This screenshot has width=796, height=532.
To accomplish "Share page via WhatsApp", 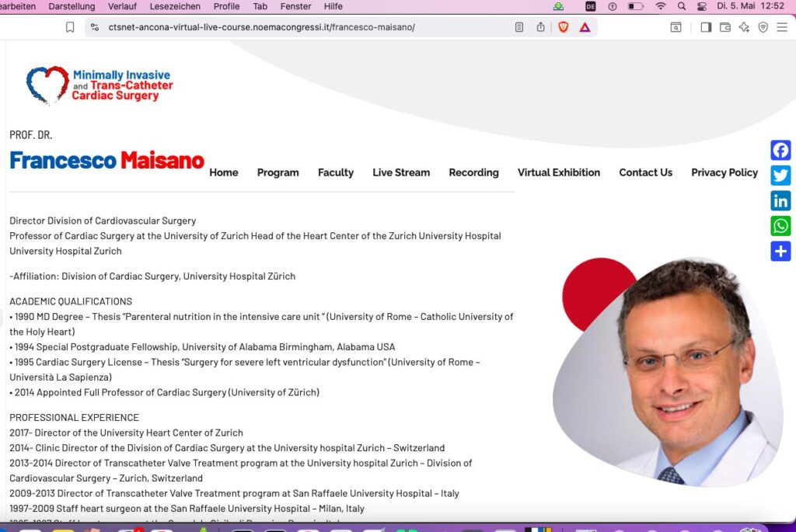I will (x=780, y=226).
